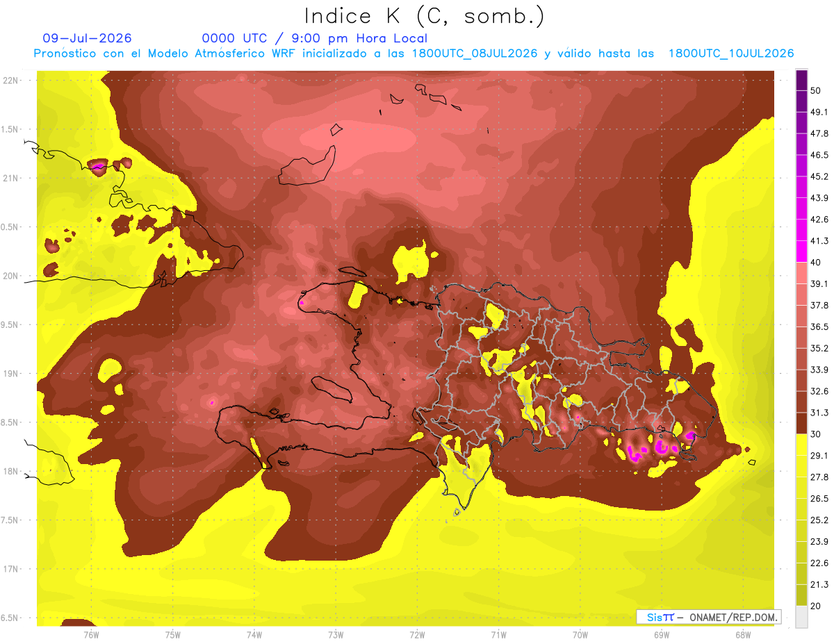The width and height of the screenshot is (834, 644).
Task: Click the colorbar value "47.8"
Action: [x=819, y=134]
